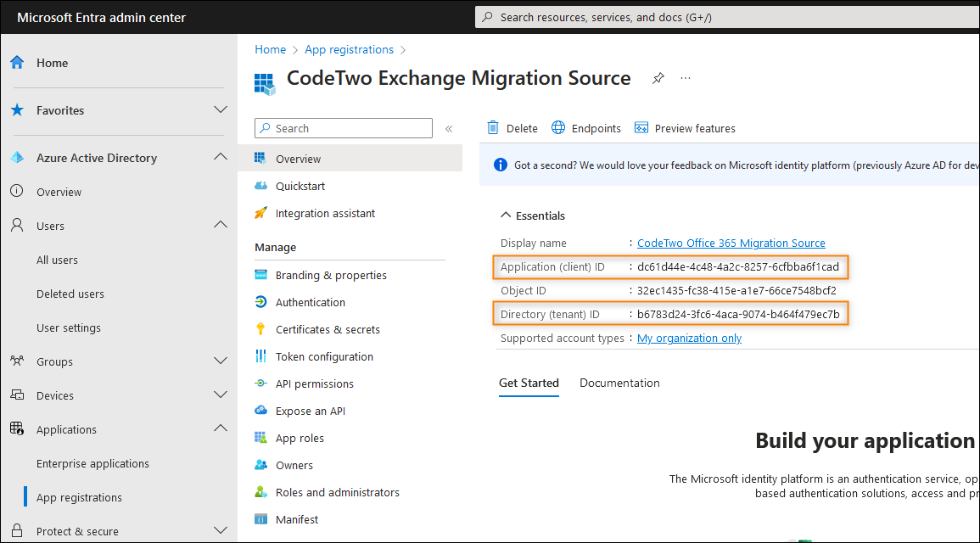The image size is (980, 543).
Task: Click Object ID value 32ec1435
Action: (x=736, y=290)
